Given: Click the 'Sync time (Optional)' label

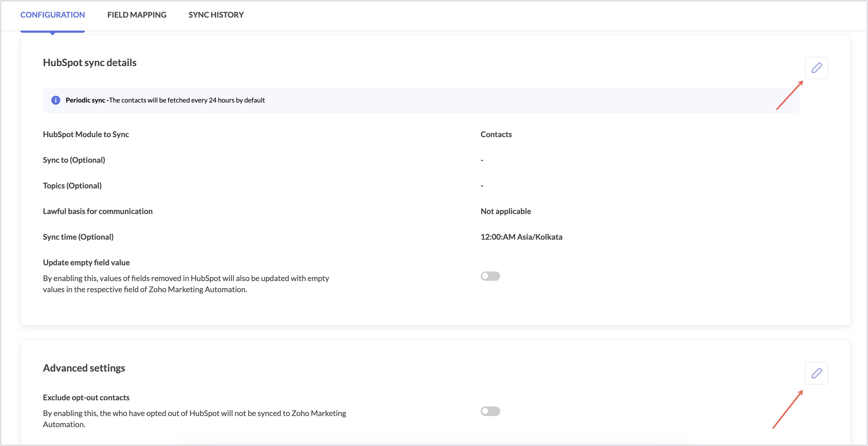Looking at the screenshot, I should coord(78,237).
